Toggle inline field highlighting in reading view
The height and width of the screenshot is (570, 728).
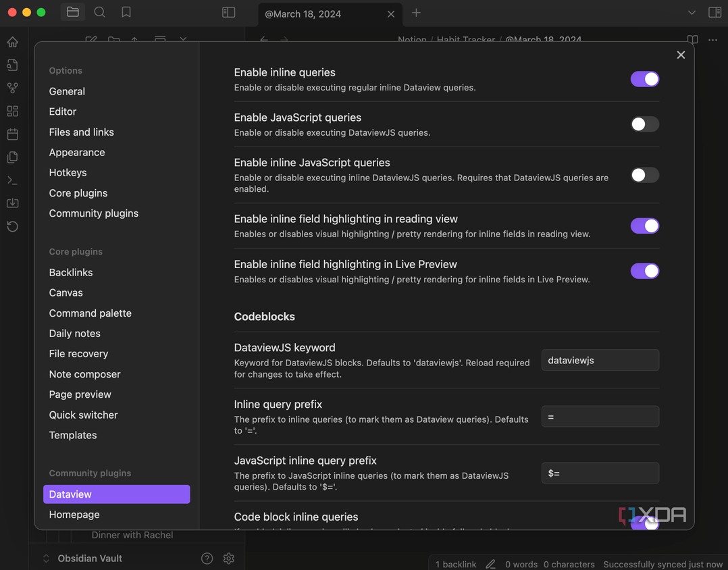[644, 226]
